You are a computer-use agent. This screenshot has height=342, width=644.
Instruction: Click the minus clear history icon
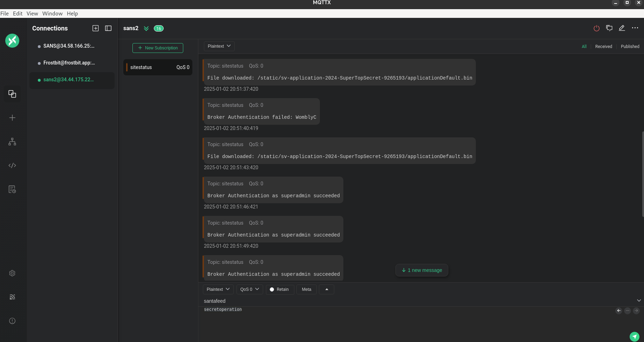(628, 310)
